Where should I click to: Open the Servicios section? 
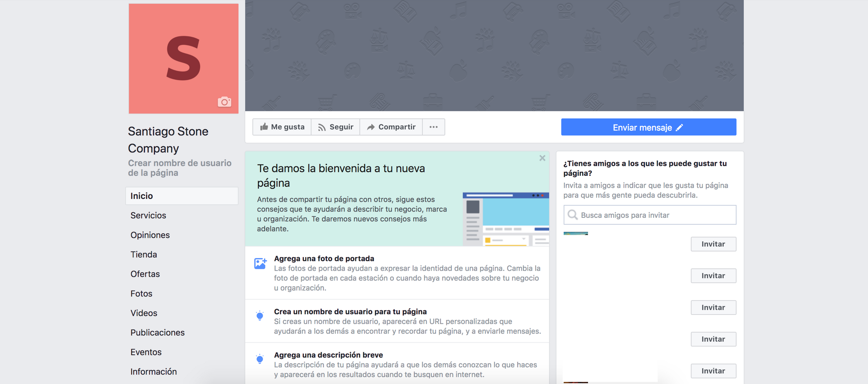[148, 215]
